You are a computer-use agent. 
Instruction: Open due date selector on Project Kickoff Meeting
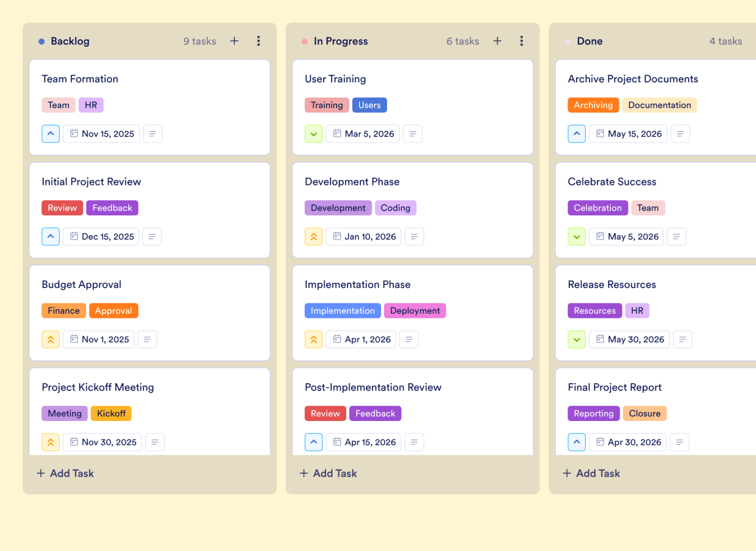[102, 442]
